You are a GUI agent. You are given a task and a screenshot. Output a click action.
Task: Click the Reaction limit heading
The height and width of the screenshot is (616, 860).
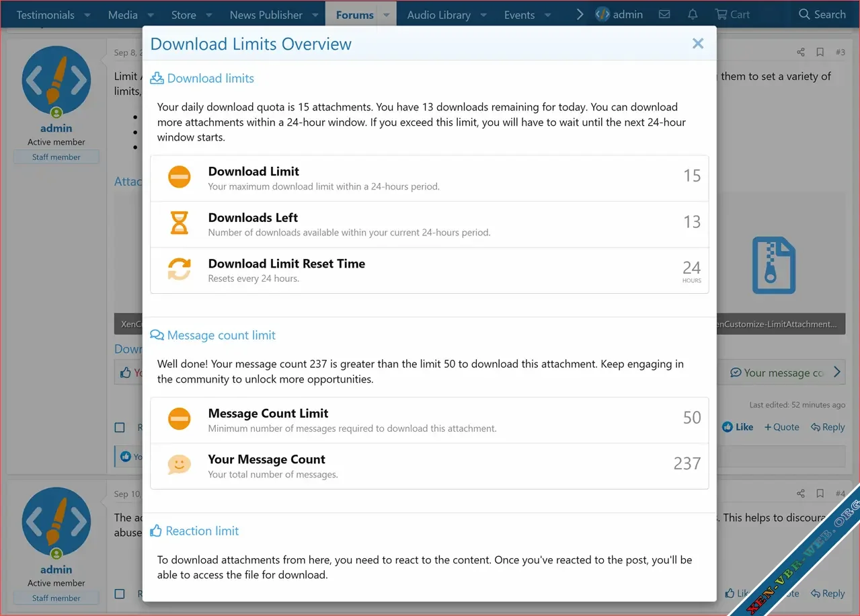click(202, 531)
